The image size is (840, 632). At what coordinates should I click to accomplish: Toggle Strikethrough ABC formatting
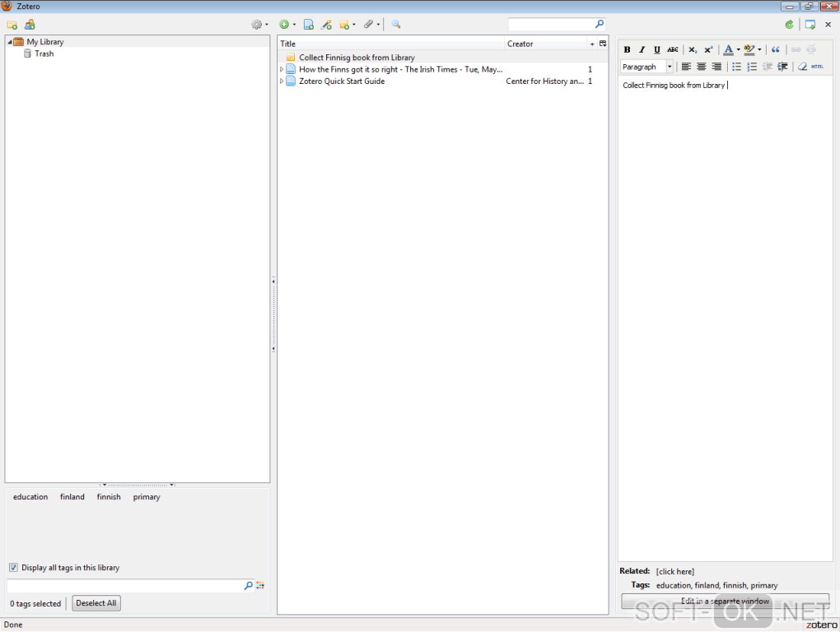(672, 49)
